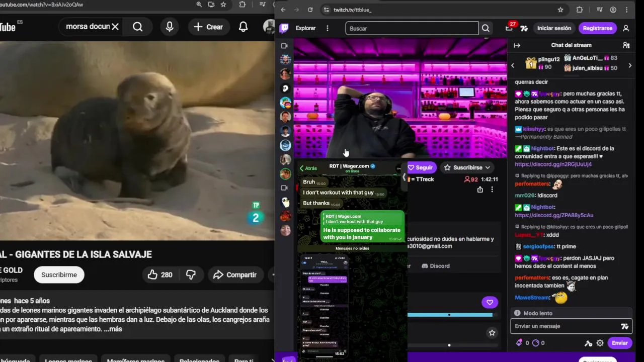The width and height of the screenshot is (644, 362).
Task: Bookmark the Twitch page with star
Action: 560,10
